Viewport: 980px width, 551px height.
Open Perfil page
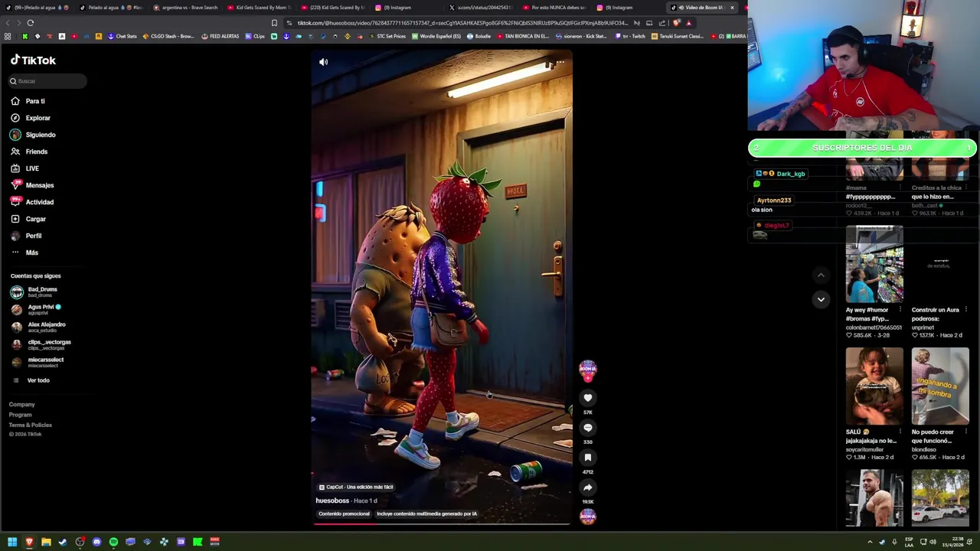[x=26, y=236]
